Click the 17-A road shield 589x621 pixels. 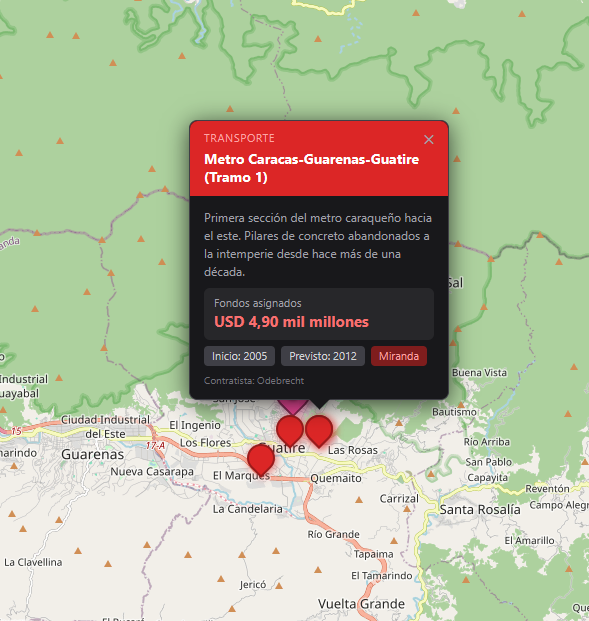[155, 446]
